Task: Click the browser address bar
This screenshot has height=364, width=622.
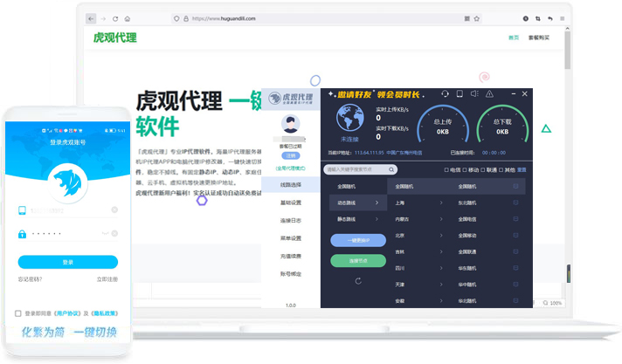Action: click(x=326, y=18)
